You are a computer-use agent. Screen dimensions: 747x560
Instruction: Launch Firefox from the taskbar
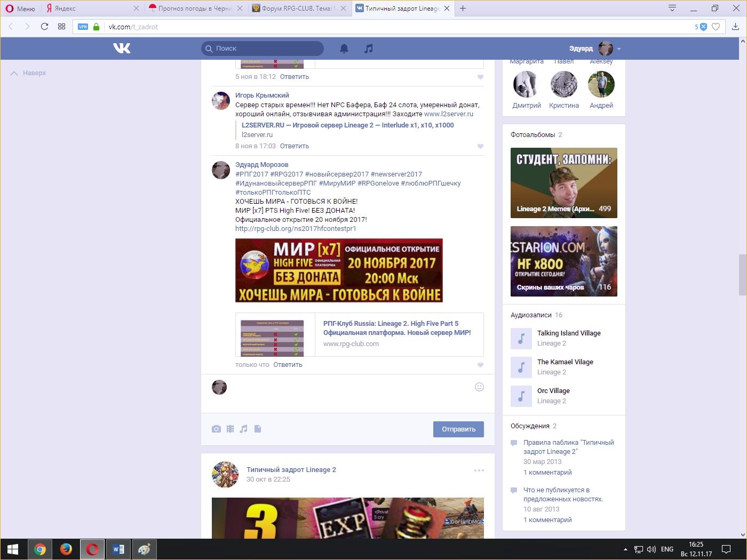pyautogui.click(x=66, y=549)
